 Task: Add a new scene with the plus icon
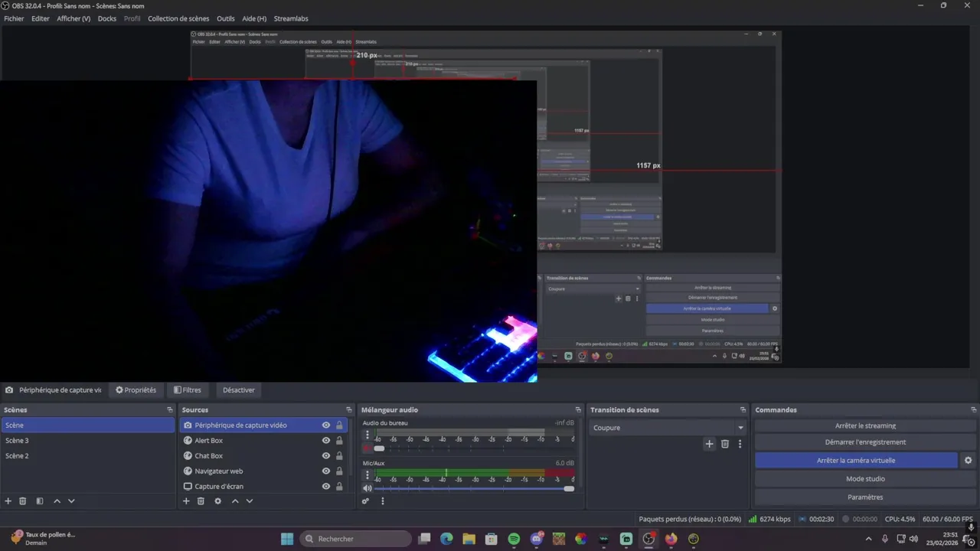[x=8, y=501]
